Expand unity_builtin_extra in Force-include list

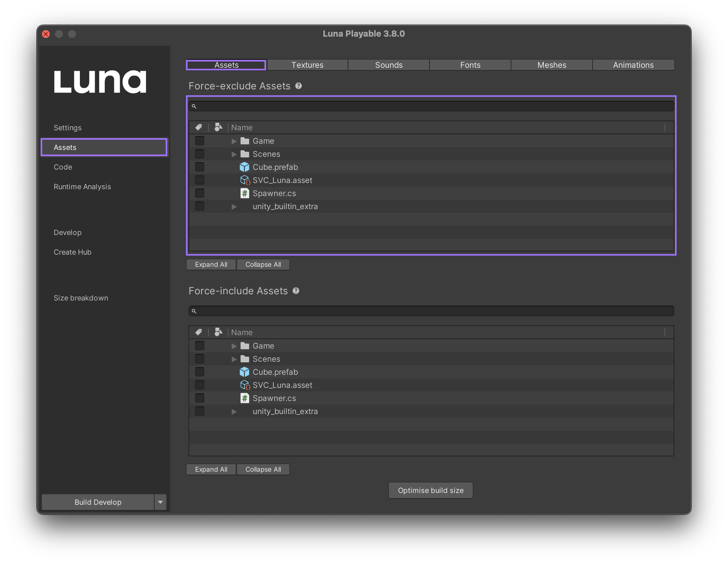click(x=234, y=412)
